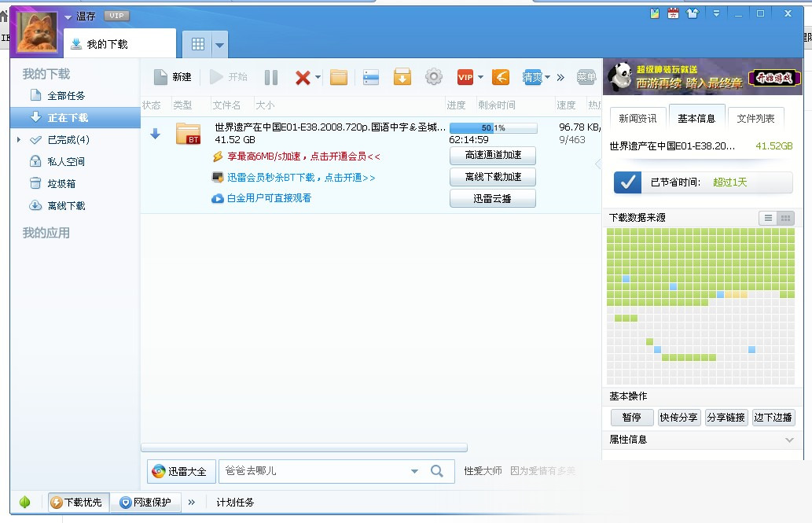Click 迅雷会员秒杀BT下载 link
Image resolution: width=812 pixels, height=523 pixels.
301,178
